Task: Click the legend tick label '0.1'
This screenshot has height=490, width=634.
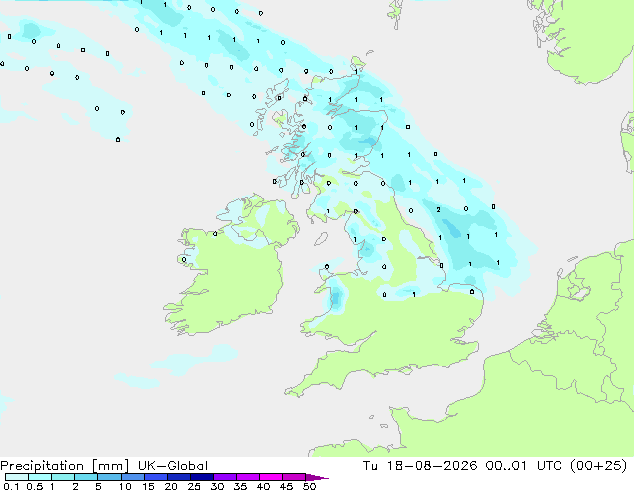Action: pyautogui.click(x=11, y=486)
